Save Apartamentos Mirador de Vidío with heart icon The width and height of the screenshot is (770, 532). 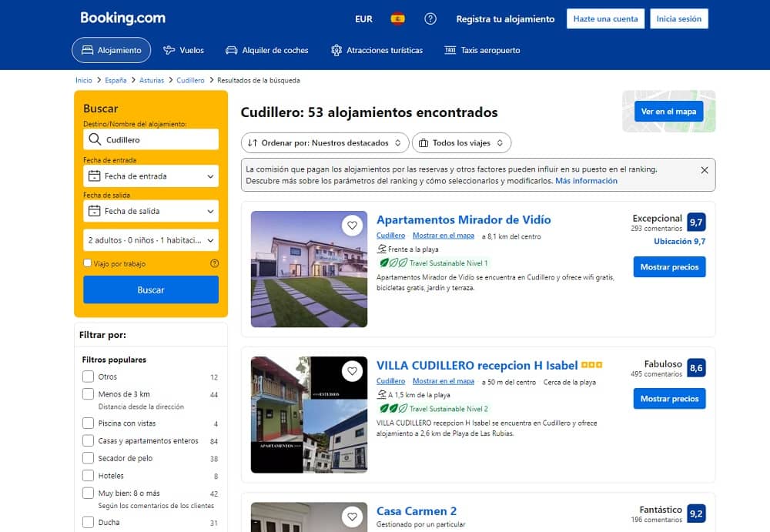pos(352,226)
